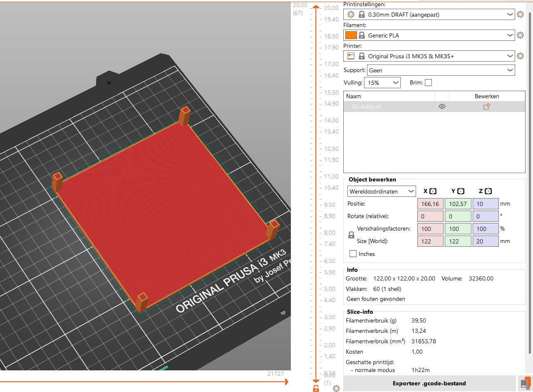Toggle the scaling factor proportions lock icon

point(351,235)
